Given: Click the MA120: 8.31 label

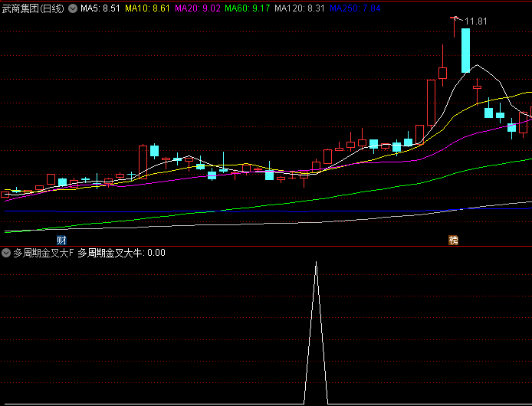Looking at the screenshot, I should point(300,8).
